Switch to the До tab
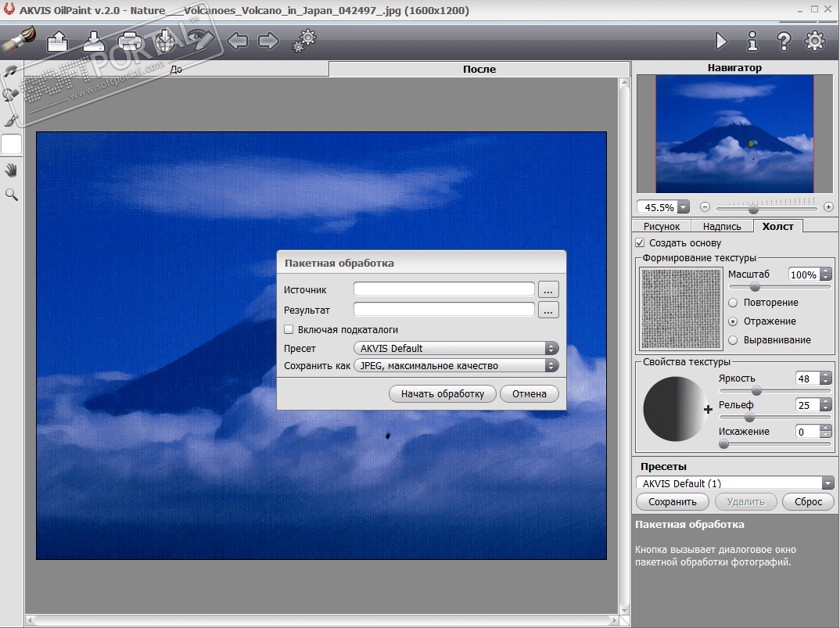The image size is (840, 628). 176,69
